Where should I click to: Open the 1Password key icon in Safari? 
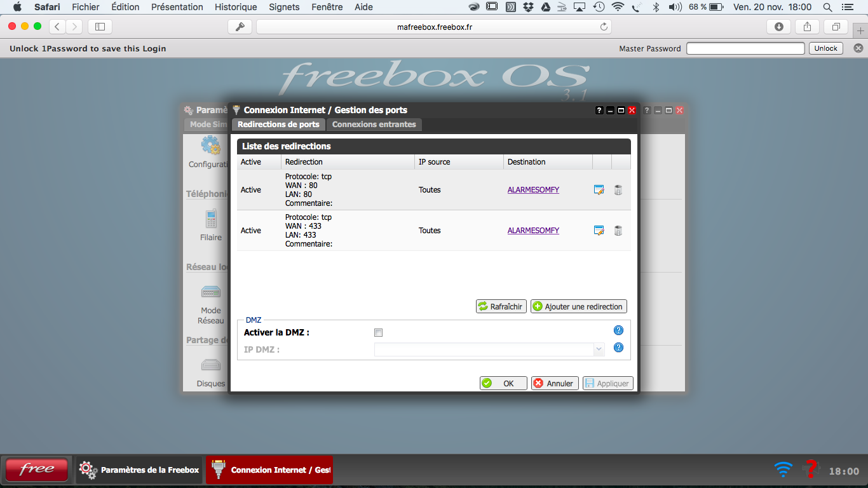tap(240, 27)
